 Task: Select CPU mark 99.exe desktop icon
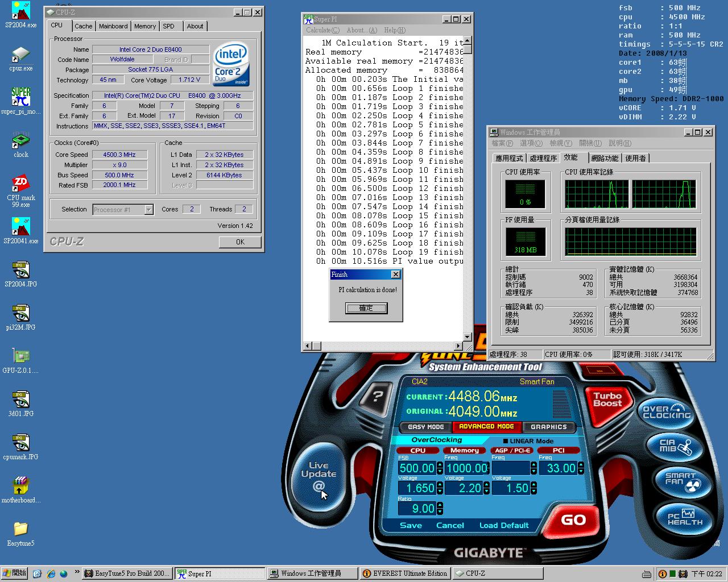click(x=20, y=191)
